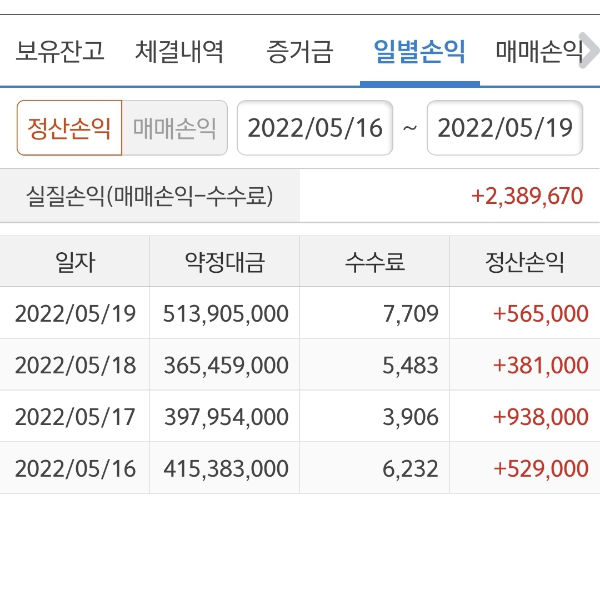The height and width of the screenshot is (600, 600).
Task: Go to the 증거금 tab
Action: pyautogui.click(x=300, y=51)
